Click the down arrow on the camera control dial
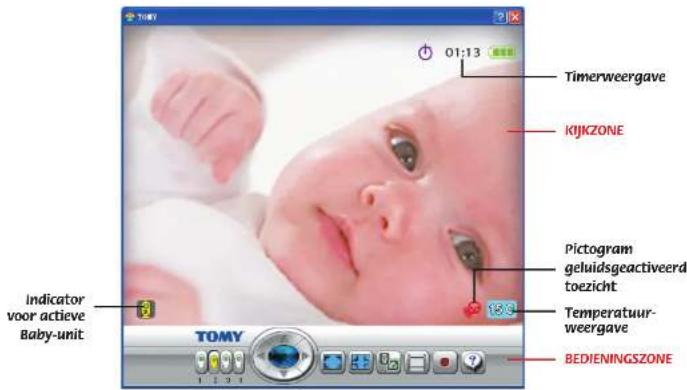Viewport: 687px width, 390px height. coord(283,374)
